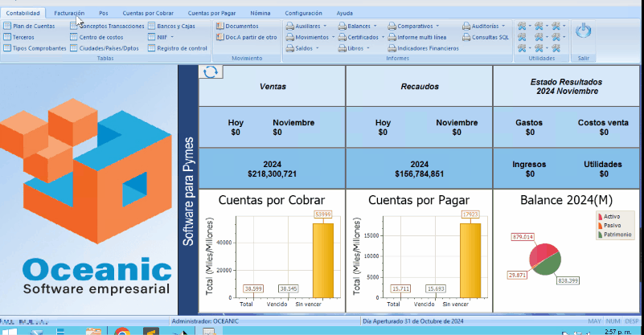644x335 pixels.
Task: Expand the Balances dropdown
Action: pyautogui.click(x=375, y=26)
